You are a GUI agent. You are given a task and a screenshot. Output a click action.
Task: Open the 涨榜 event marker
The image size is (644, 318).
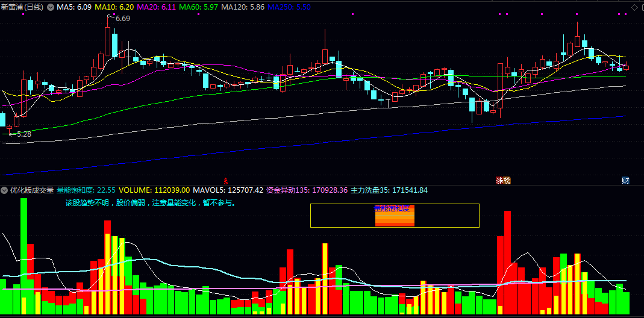(503, 180)
